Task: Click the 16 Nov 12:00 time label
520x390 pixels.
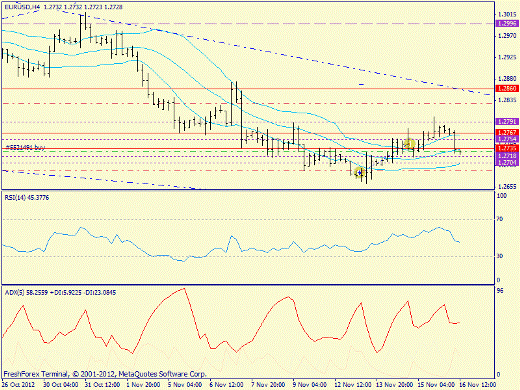Action: pyautogui.click(x=478, y=384)
